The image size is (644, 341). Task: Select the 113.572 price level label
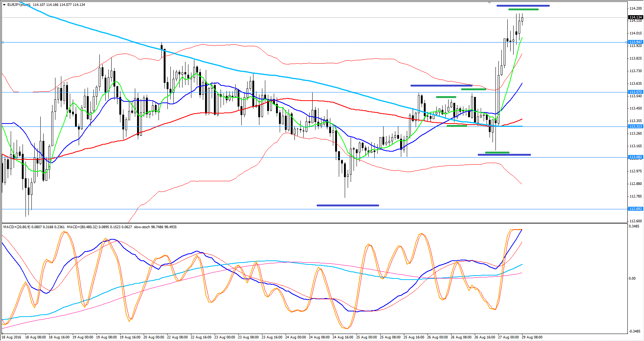(x=636, y=92)
